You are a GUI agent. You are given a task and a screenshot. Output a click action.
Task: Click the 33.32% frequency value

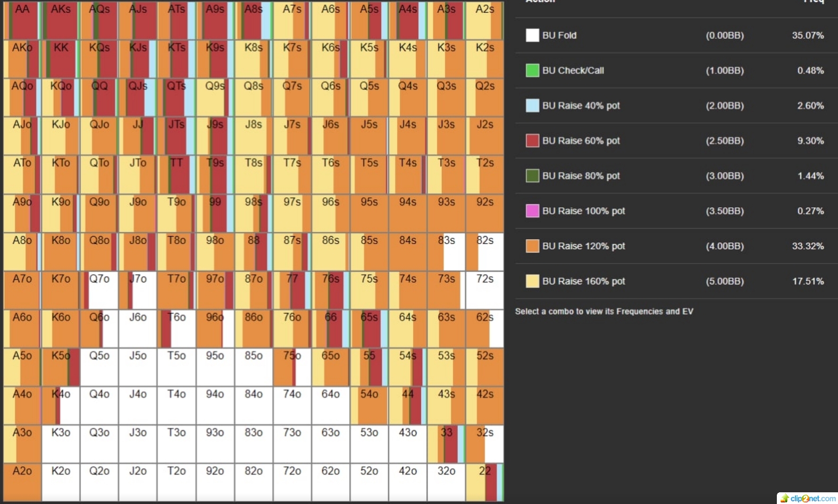coord(808,246)
